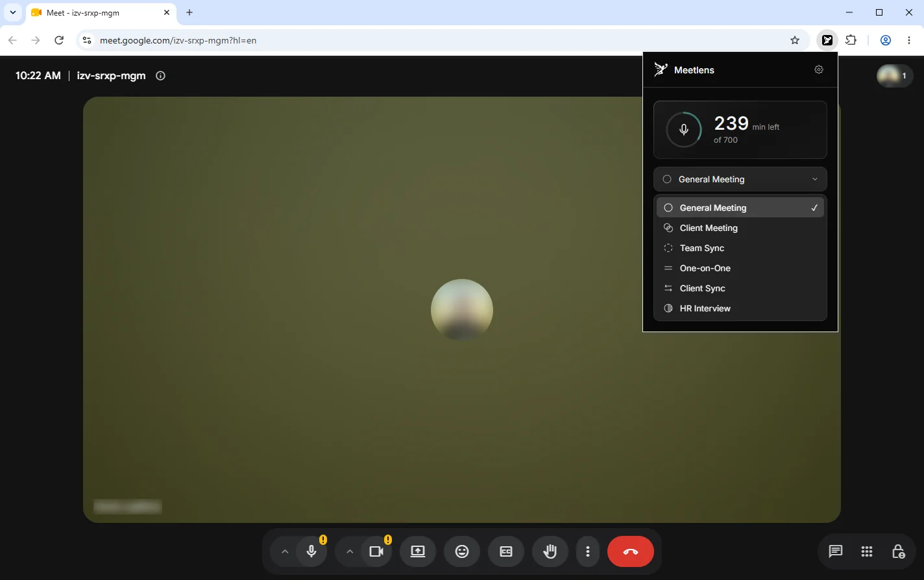The image size is (924, 580).
Task: Expand audio settings chevron beside microphone
Action: 285,551
